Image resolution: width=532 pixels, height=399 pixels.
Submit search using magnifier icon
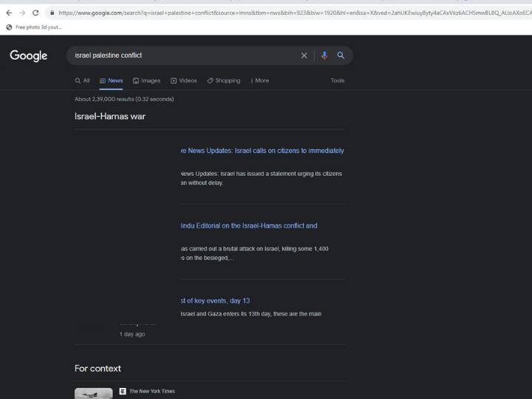(341, 55)
